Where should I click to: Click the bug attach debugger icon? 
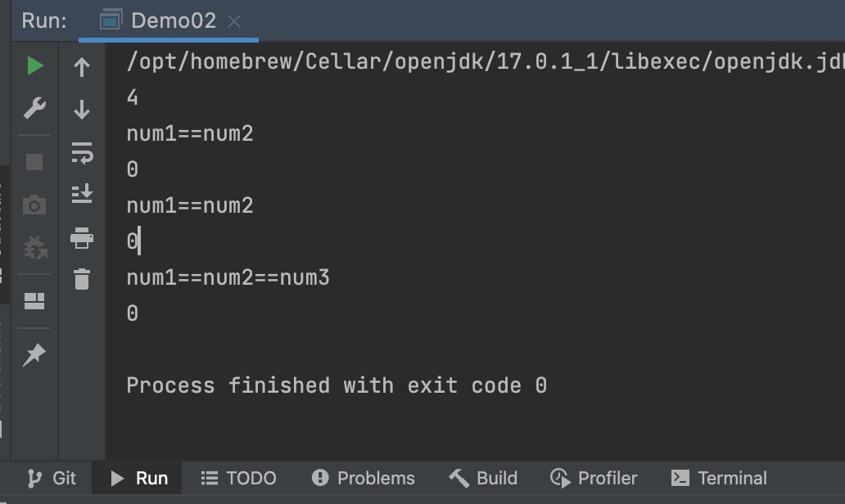point(35,247)
